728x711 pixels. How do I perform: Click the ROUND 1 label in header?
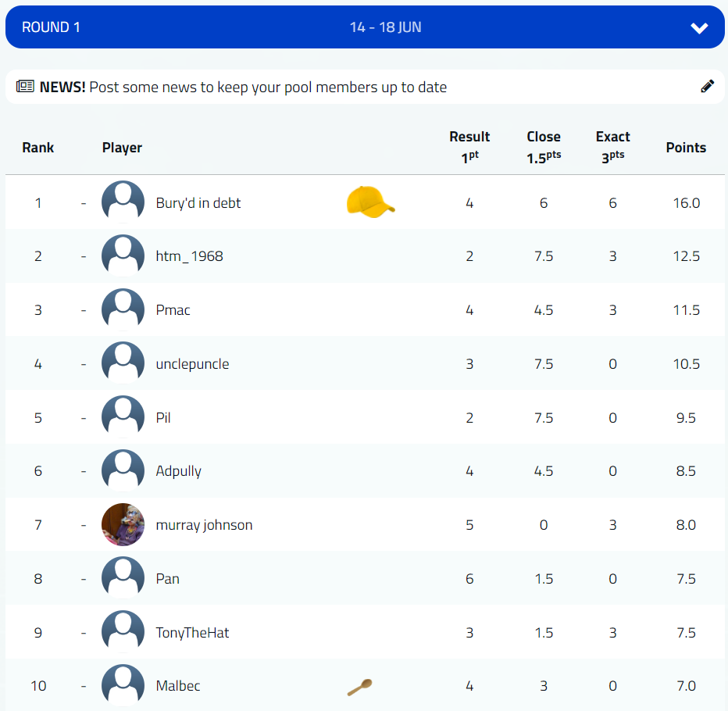click(x=51, y=27)
